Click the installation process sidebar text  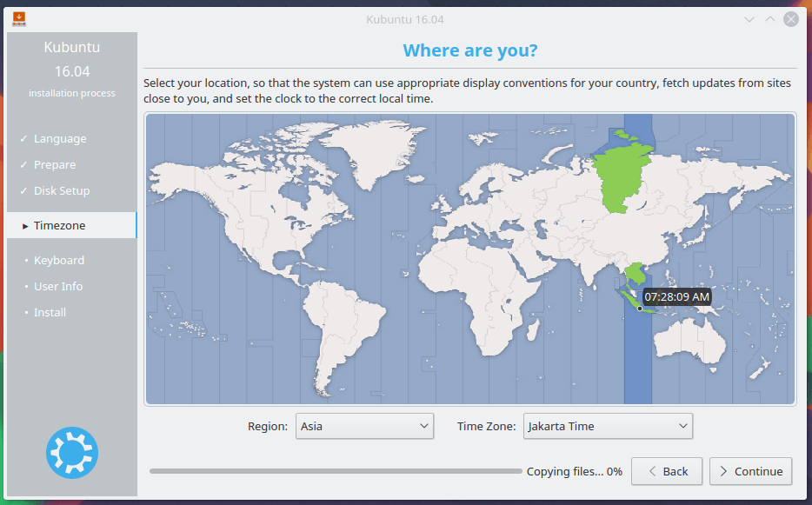(x=72, y=93)
